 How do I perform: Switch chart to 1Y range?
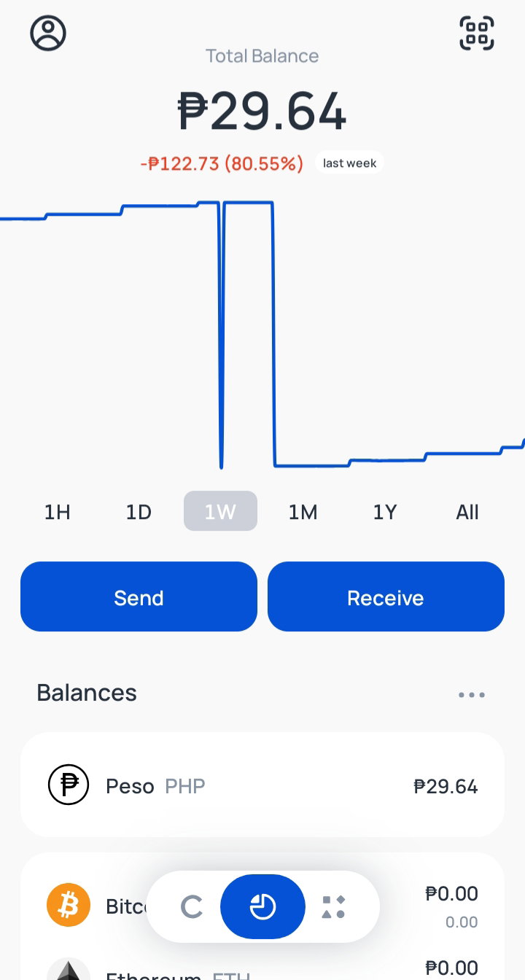pyautogui.click(x=385, y=512)
